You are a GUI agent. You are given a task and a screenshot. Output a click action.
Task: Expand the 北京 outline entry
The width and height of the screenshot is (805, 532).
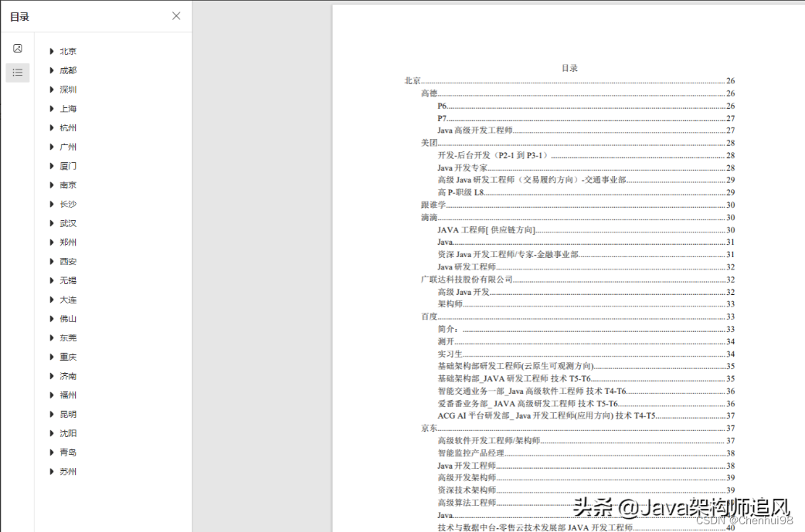(51, 51)
